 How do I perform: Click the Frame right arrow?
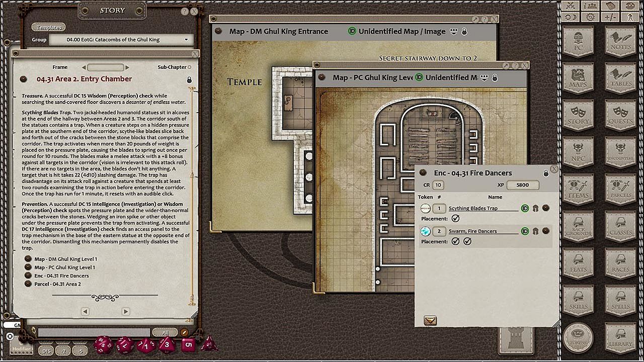(127, 67)
